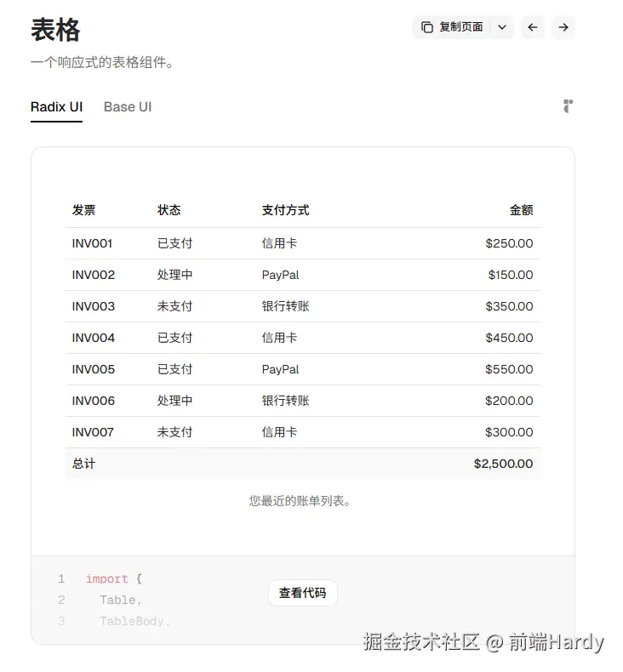This screenshot has height=672, width=623.
Task: Select the INV001 invoice cell
Action: [92, 243]
